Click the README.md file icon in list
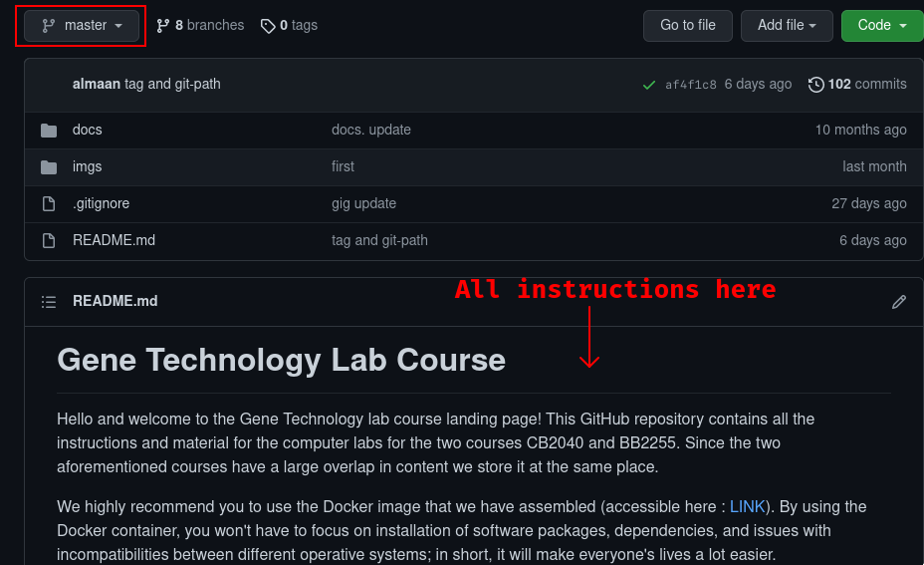Screen dimensions: 924x565 point(49,241)
